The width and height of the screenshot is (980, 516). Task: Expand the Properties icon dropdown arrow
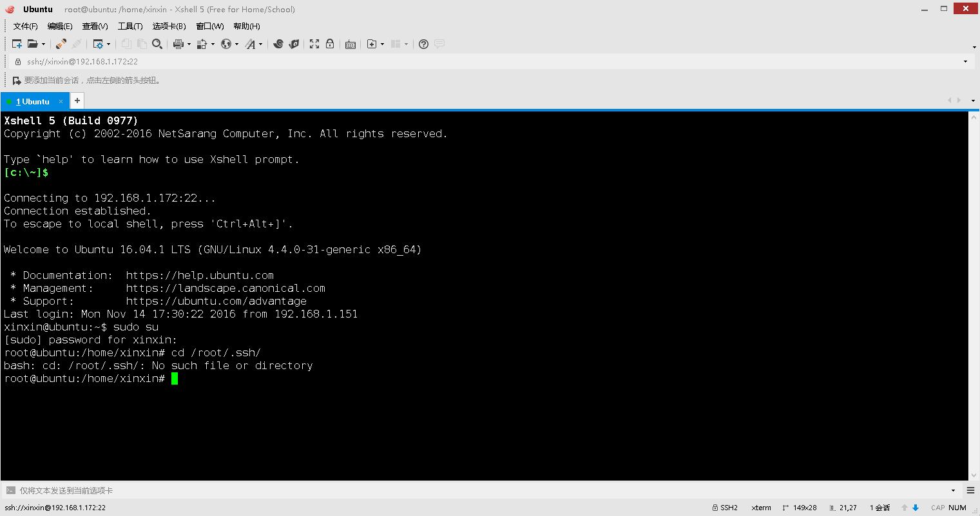[108, 44]
